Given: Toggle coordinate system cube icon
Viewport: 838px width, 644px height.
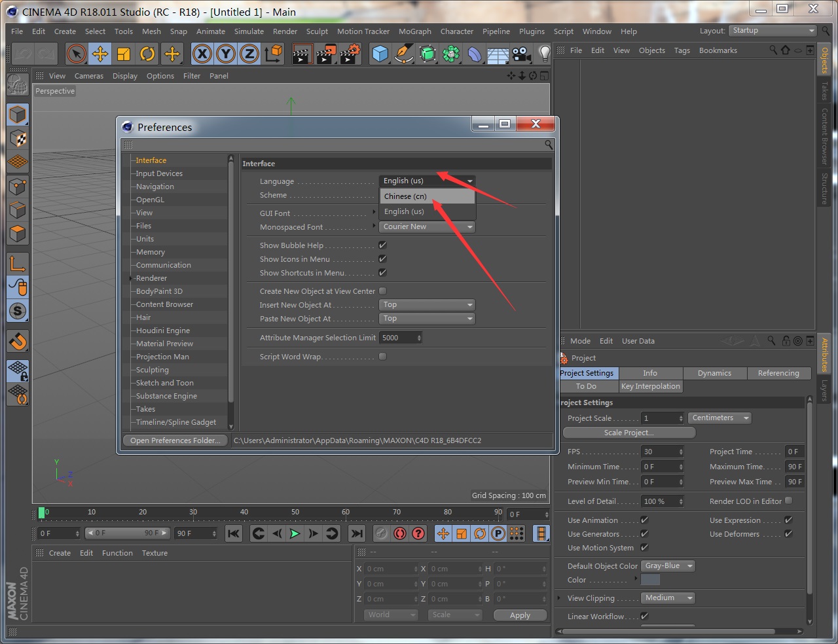Looking at the screenshot, I should [274, 54].
